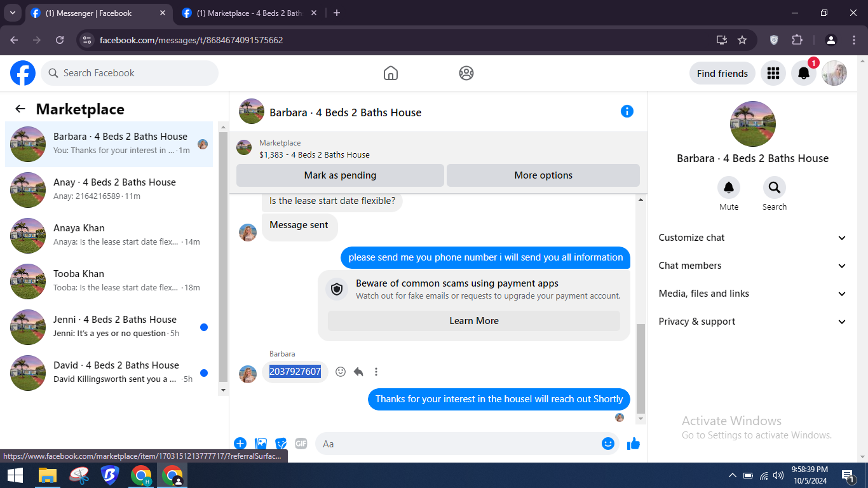Open Anay · 4 Beds 2 Baths House chat
The width and height of the screenshot is (868, 488).
click(109, 190)
